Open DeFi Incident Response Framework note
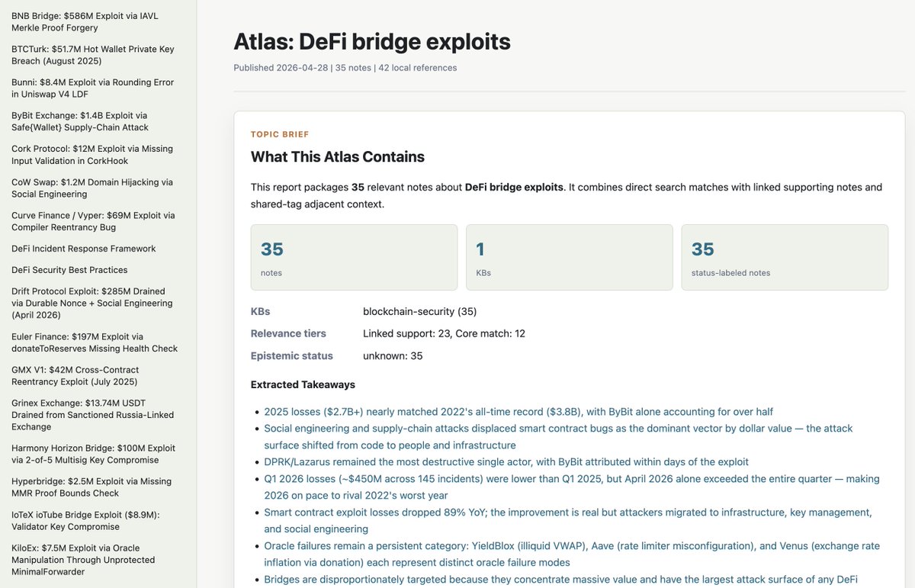 84,249
